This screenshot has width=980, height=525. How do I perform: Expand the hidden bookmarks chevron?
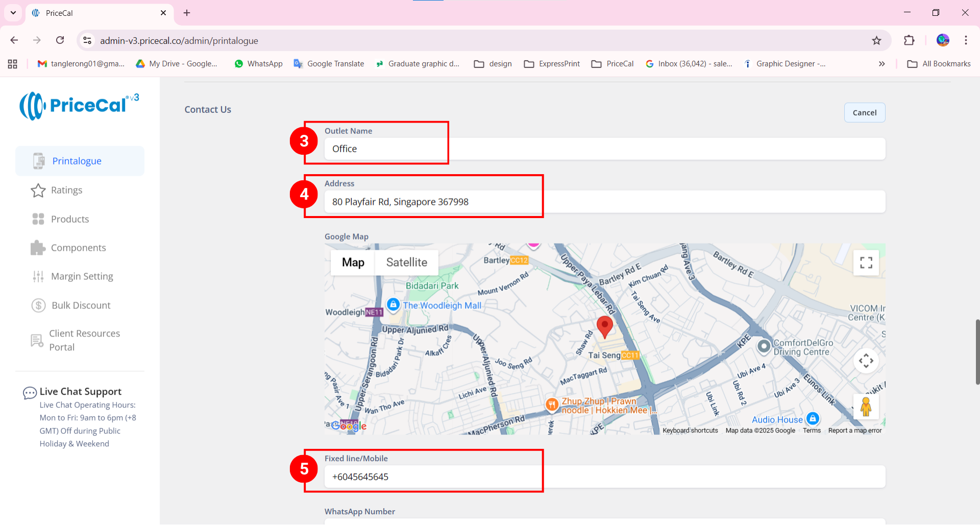881,64
